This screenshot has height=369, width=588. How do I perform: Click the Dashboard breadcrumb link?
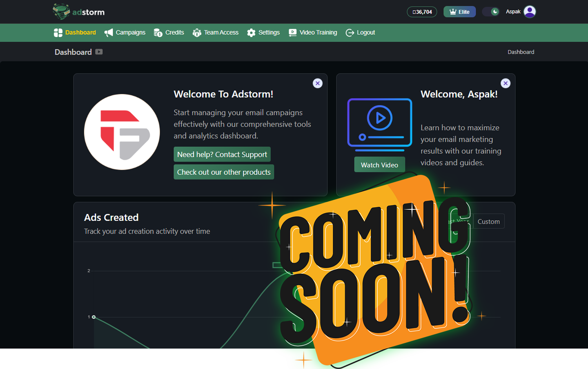521,52
